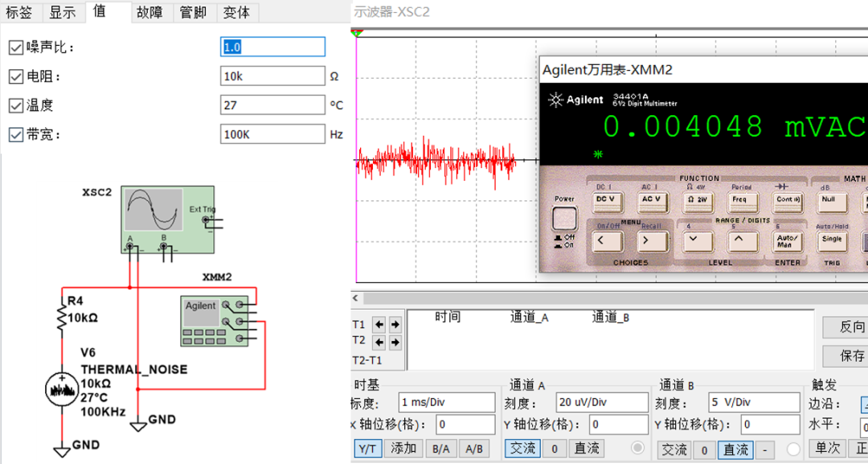Image resolution: width=868 pixels, height=464 pixels.
Task: Click the 时基 标度 field showing 1 ms/Div
Action: (x=446, y=403)
